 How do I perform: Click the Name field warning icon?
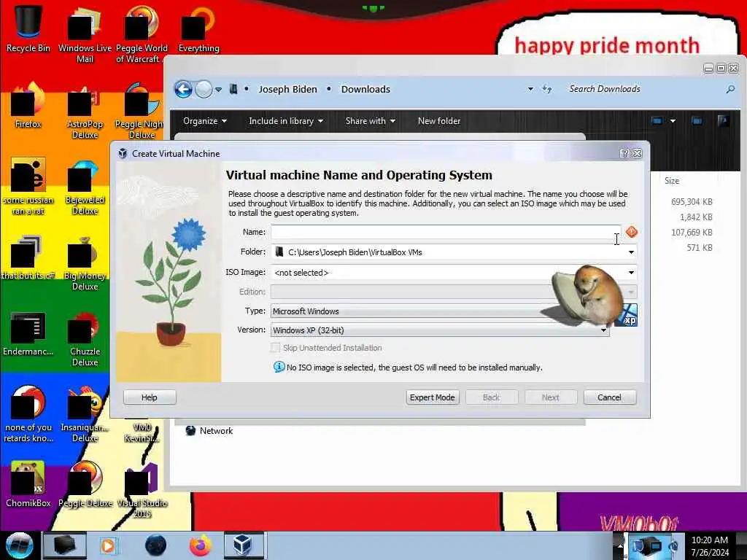632,232
